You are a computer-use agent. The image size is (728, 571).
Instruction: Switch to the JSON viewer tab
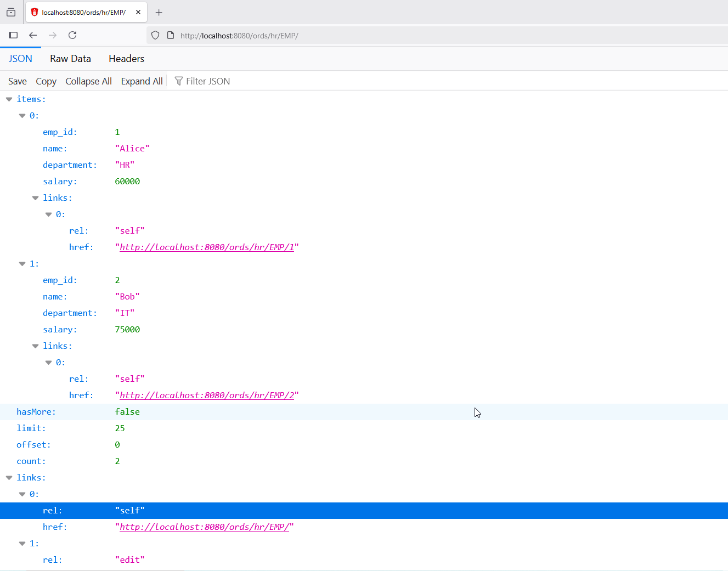coord(20,59)
